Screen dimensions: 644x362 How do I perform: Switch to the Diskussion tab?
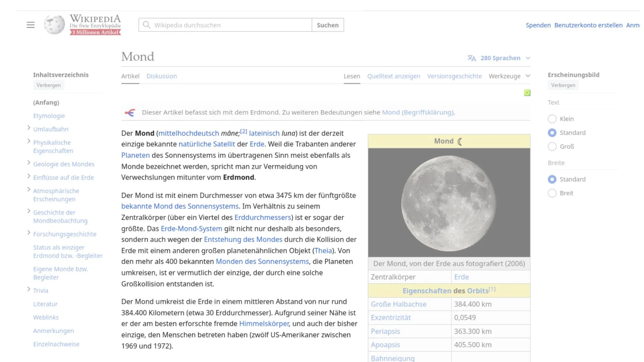coord(162,76)
